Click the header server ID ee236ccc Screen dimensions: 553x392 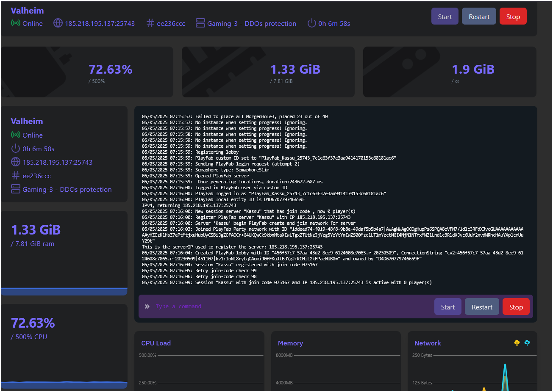[171, 24]
